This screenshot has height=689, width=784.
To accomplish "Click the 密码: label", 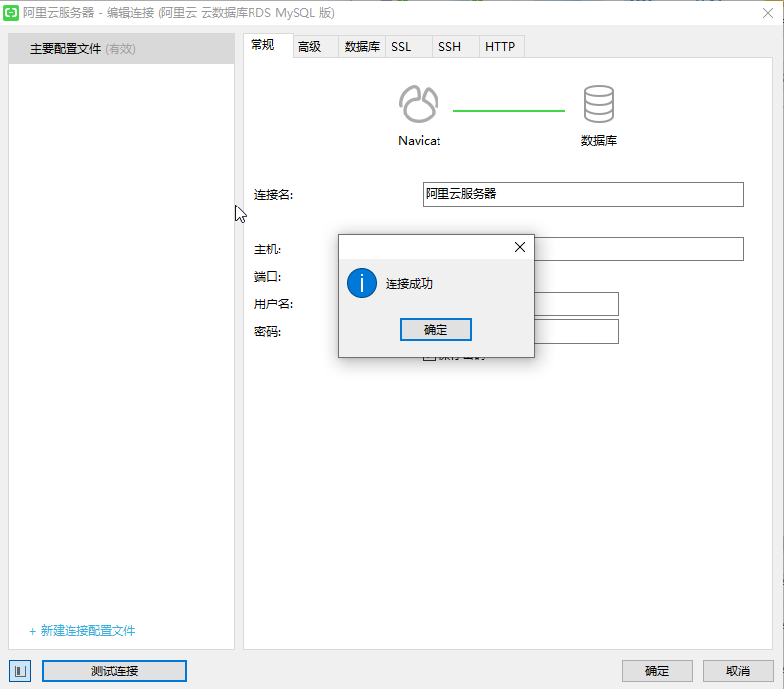I will click(268, 331).
